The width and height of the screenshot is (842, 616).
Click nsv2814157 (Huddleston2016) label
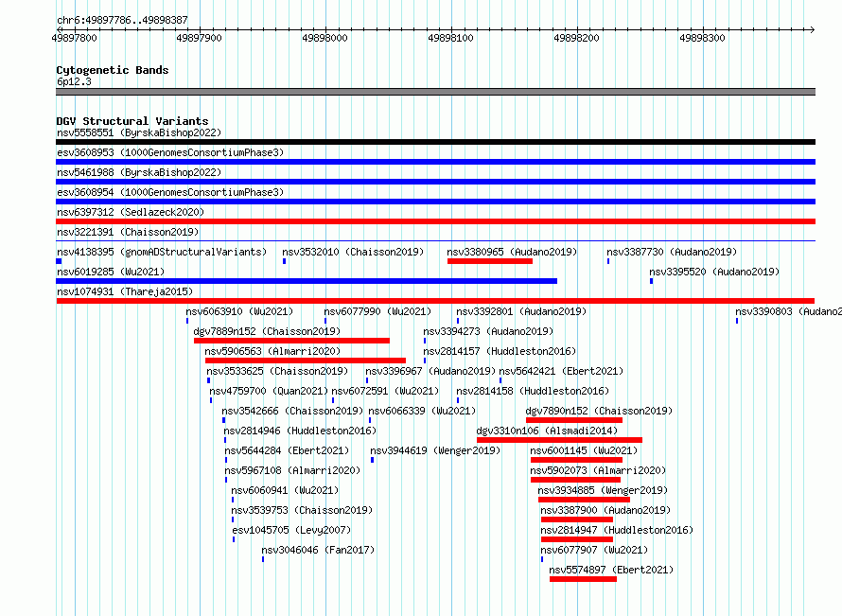point(500,351)
